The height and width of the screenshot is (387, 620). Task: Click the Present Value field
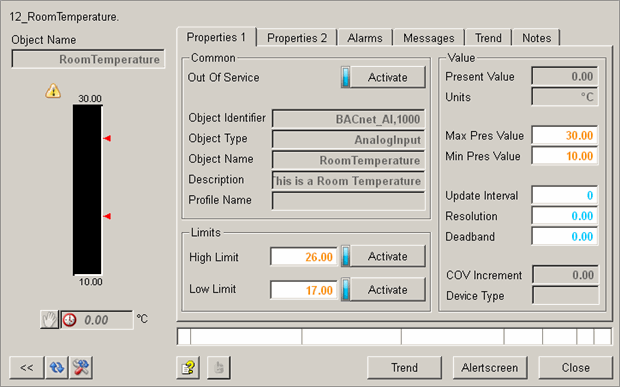pyautogui.click(x=565, y=76)
